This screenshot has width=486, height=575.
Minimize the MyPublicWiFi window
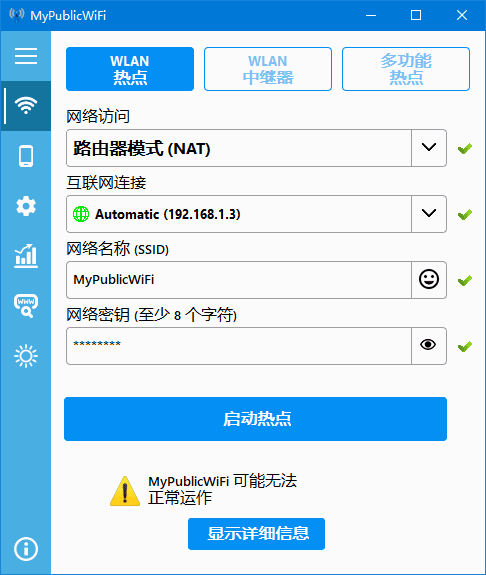(371, 15)
